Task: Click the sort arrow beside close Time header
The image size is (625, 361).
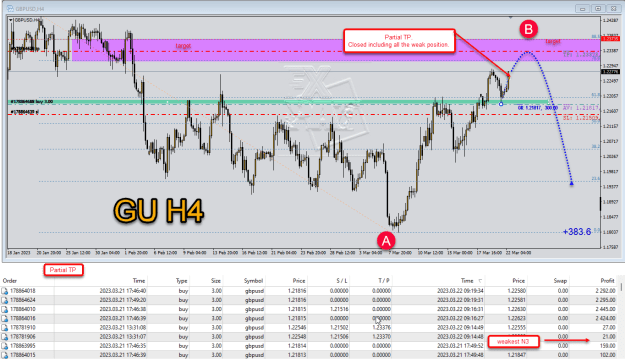Action: (480, 281)
